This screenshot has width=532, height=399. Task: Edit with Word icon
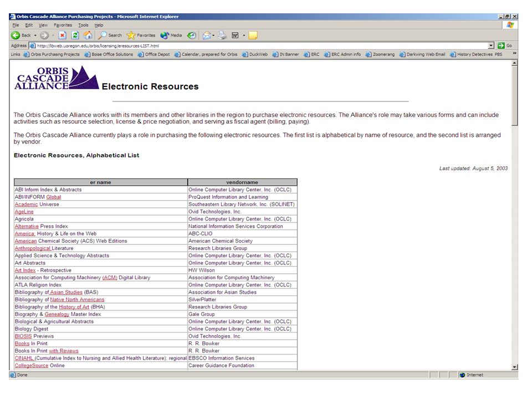pos(235,35)
